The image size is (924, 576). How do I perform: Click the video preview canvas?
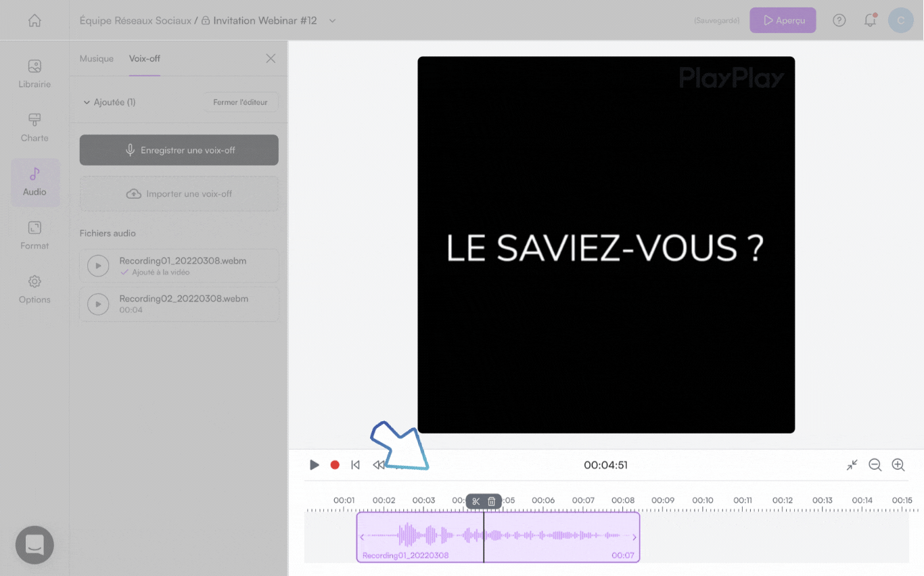point(606,245)
